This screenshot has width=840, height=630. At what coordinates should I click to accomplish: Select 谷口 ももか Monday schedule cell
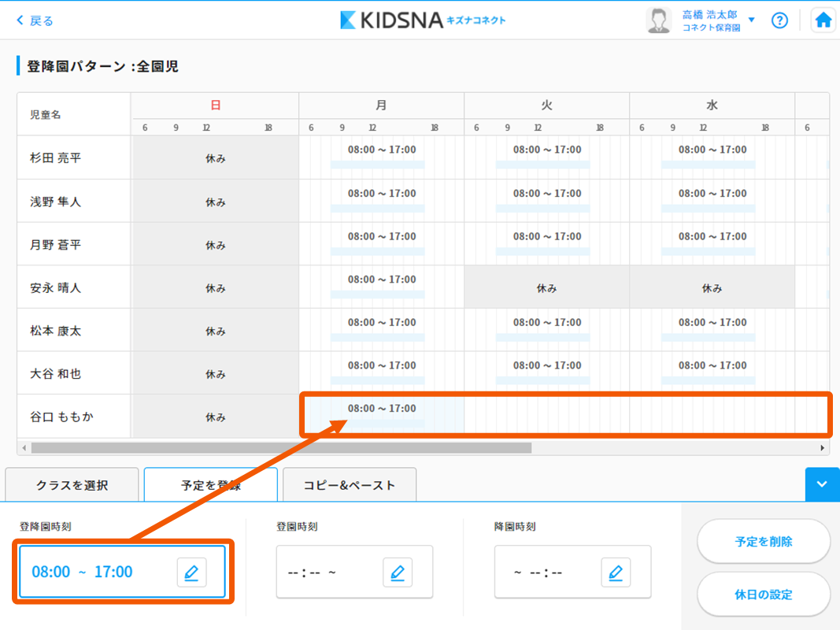pyautogui.click(x=382, y=415)
